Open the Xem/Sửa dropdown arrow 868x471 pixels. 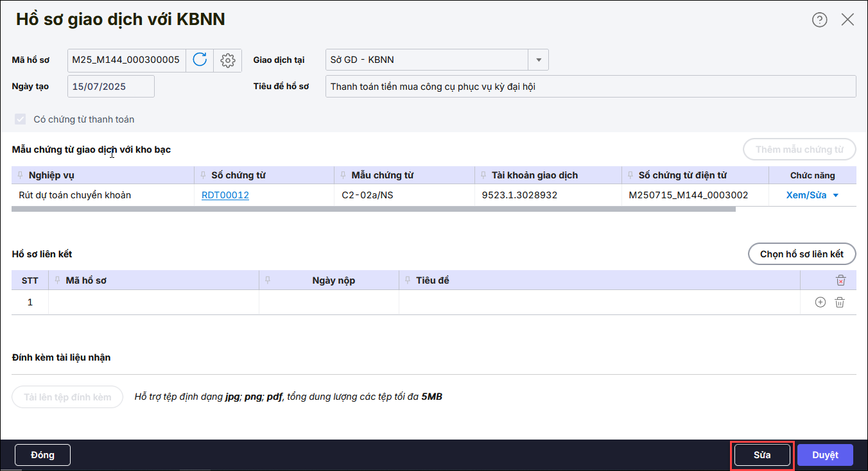836,196
